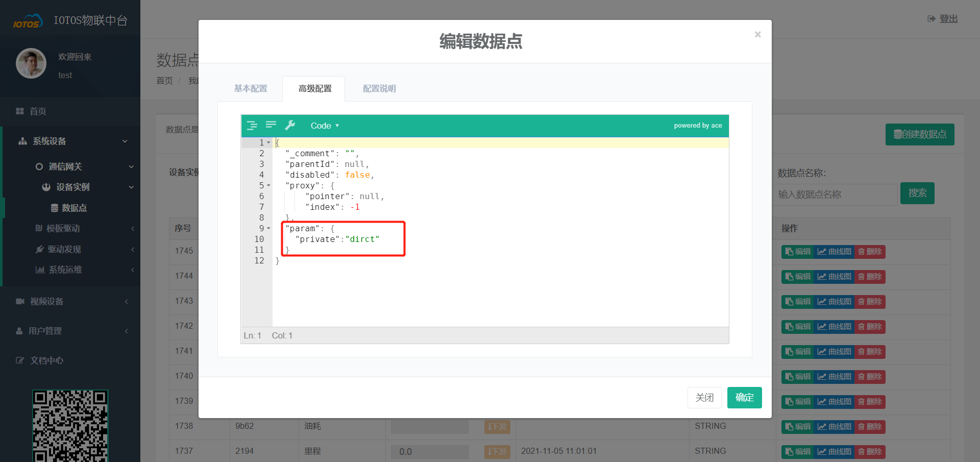
Task: Open 曲线图 for row 1745
Action: (x=834, y=252)
